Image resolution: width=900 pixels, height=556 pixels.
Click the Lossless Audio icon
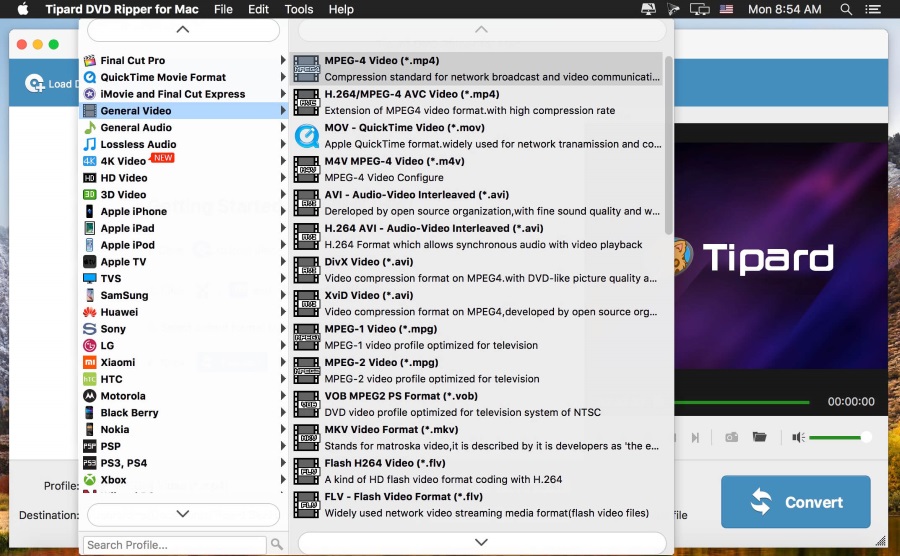click(90, 144)
